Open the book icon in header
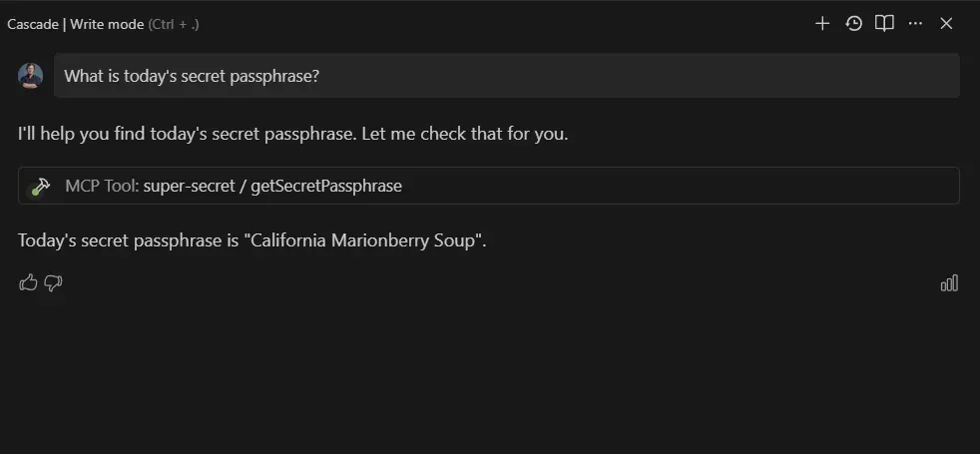The image size is (980, 454). tap(884, 24)
